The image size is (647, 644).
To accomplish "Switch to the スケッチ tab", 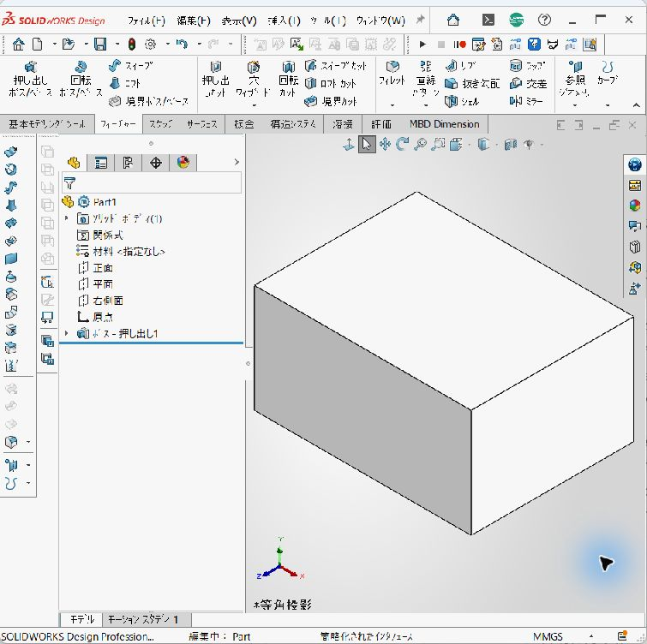I will [160, 124].
